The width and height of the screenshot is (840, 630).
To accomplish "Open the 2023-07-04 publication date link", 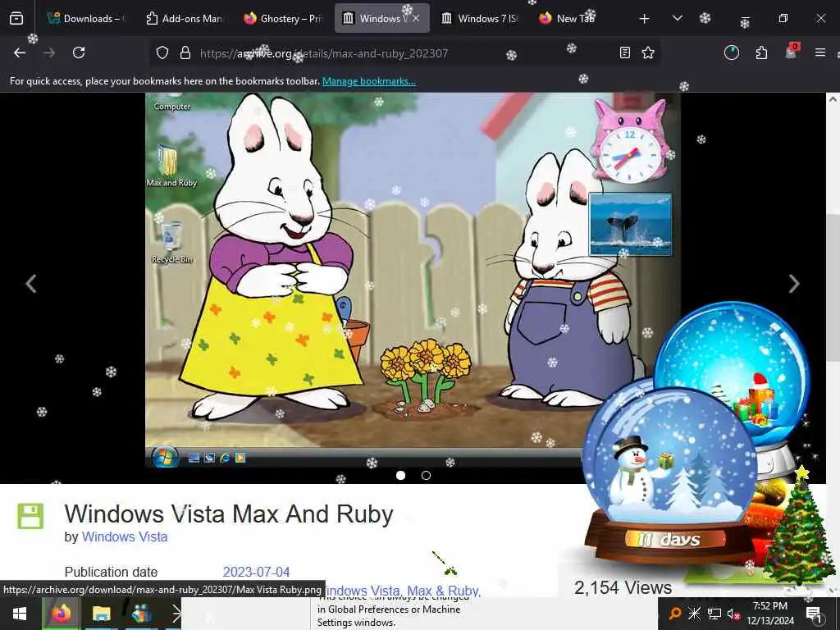I will (x=256, y=572).
